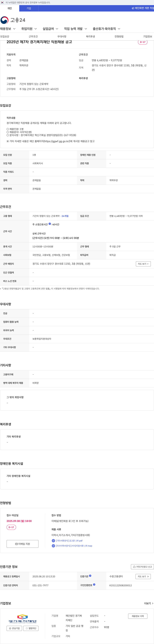Open the 개인 tab
This screenshot has height=644, width=154.
(9, 8)
